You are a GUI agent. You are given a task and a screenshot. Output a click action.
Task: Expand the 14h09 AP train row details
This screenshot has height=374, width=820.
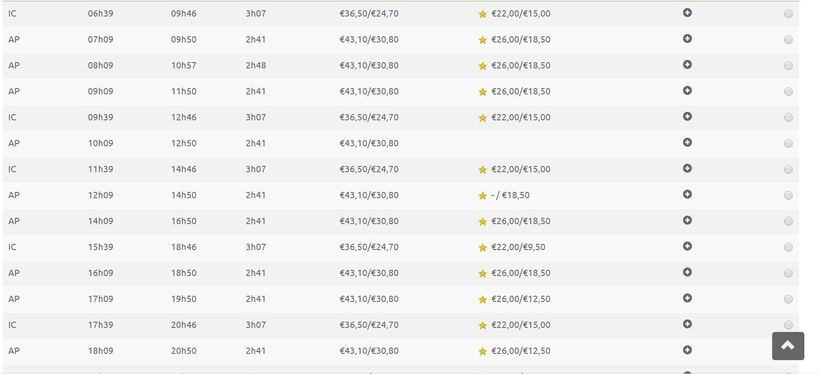coord(687,220)
